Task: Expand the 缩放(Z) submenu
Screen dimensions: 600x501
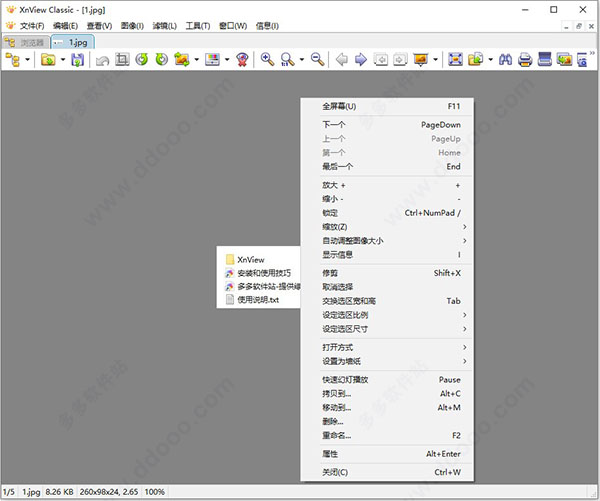Action: pos(387,227)
